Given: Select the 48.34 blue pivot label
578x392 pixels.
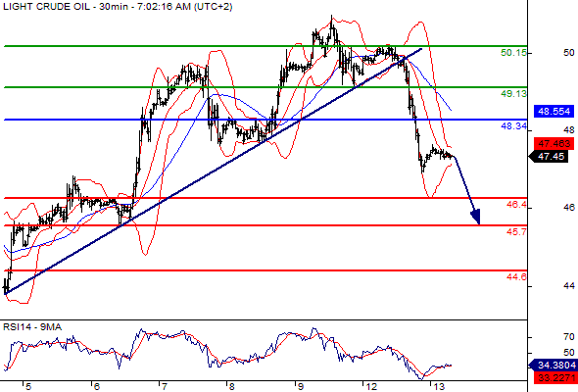Looking at the screenshot, I should (513, 126).
